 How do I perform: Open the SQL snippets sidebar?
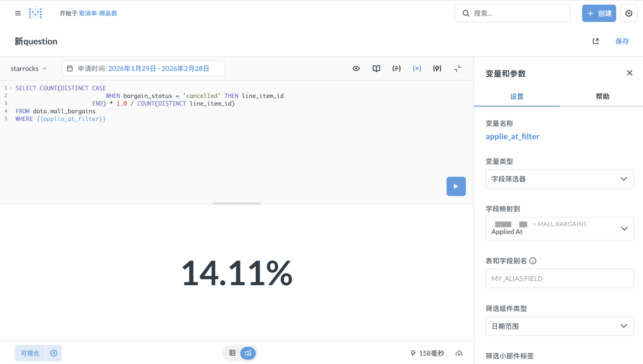coord(396,68)
